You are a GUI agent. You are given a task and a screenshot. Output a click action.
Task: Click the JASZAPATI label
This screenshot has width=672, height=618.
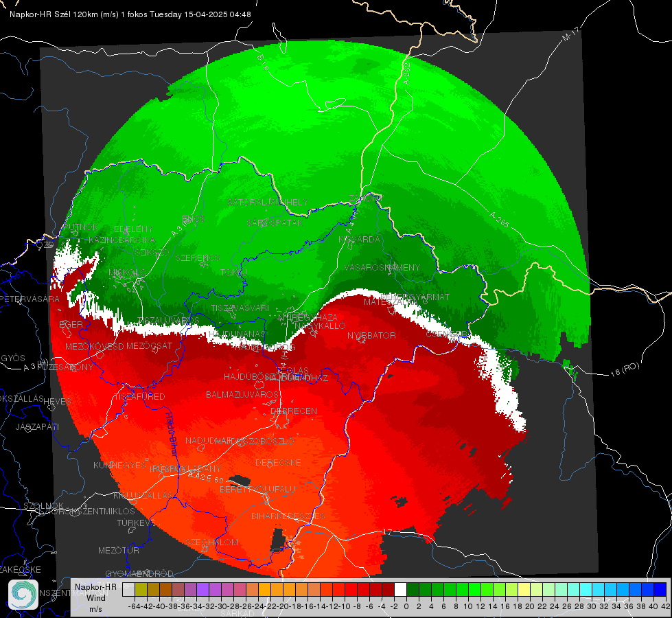[x=37, y=426]
